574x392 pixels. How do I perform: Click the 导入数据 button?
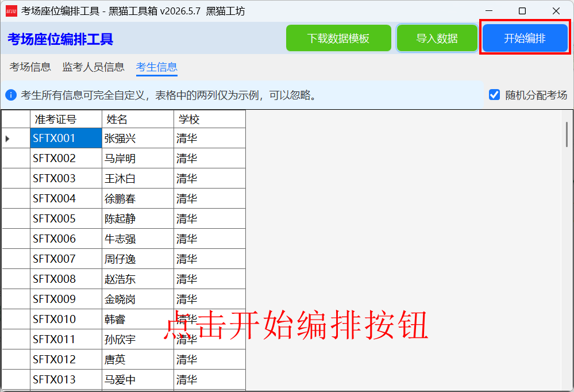pos(437,38)
